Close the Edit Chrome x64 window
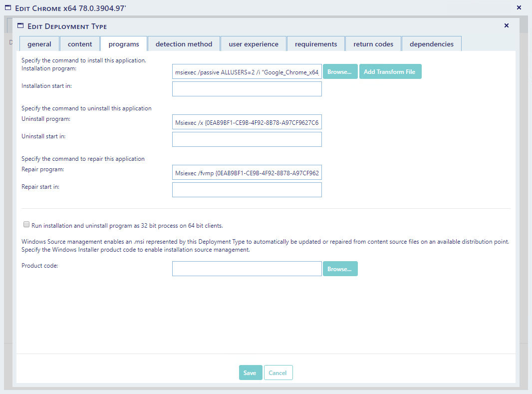This screenshot has height=394, width=532. 519,7
